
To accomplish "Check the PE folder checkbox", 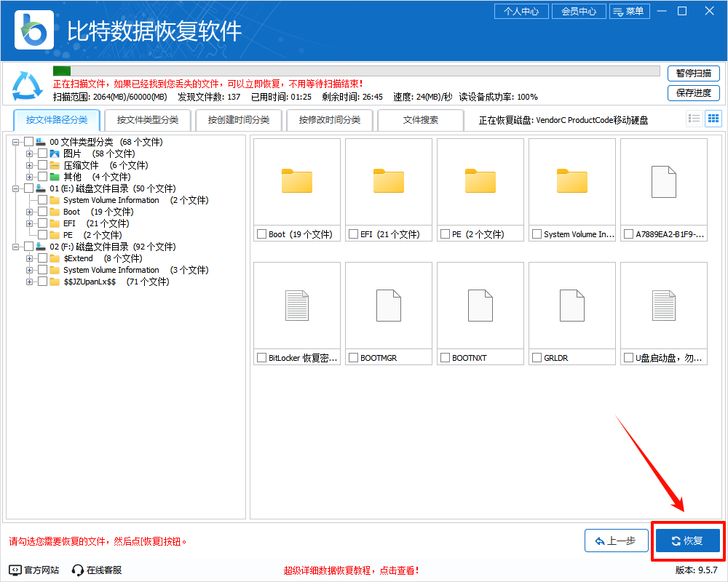I will (42, 235).
